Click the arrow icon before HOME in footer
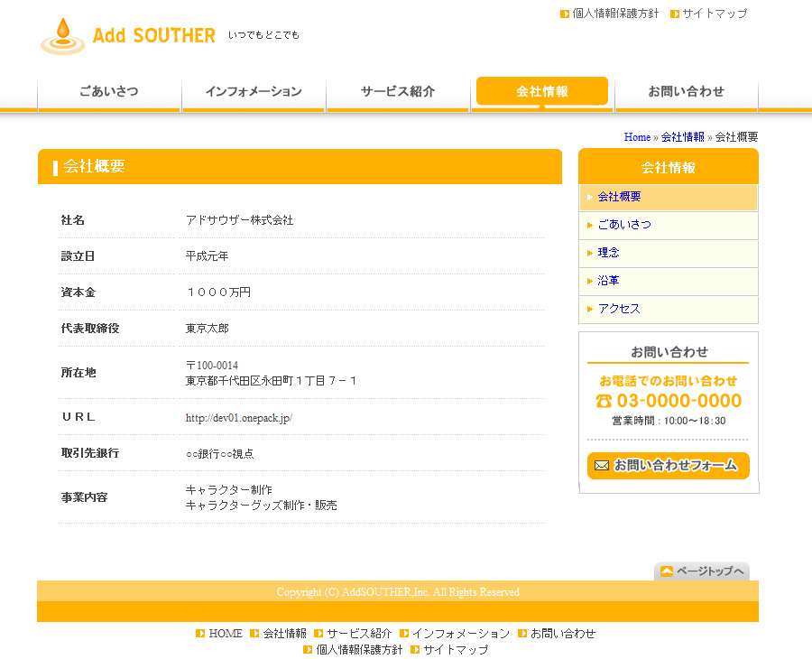Screen dimensions: 812x659 [x=200, y=634]
